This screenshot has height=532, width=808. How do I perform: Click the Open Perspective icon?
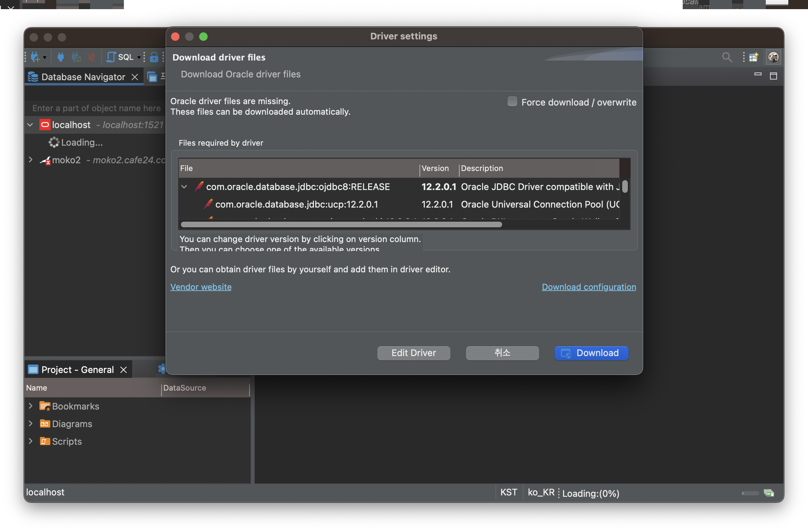coord(753,57)
